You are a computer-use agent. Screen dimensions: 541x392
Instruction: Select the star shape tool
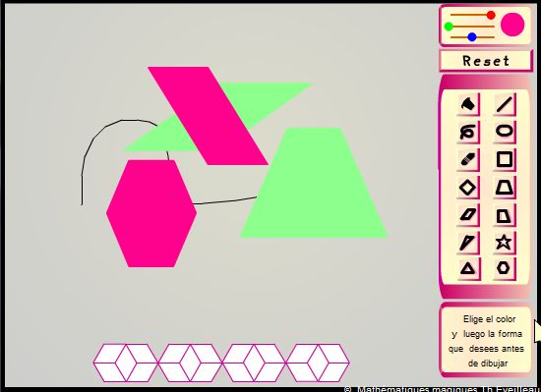[504, 242]
